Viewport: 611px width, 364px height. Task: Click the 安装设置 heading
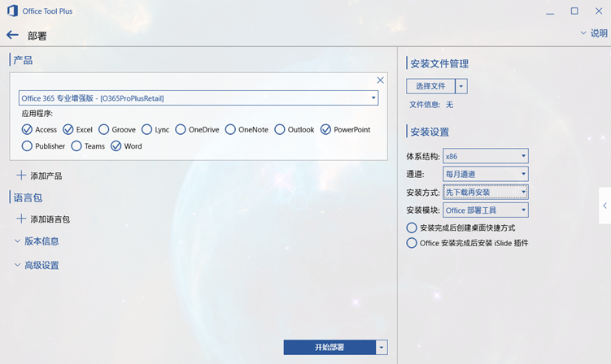pyautogui.click(x=430, y=132)
